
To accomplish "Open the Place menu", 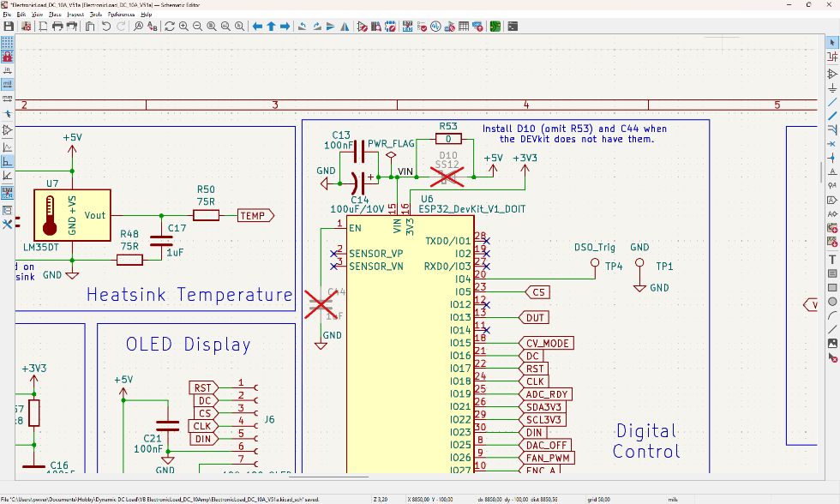I will click(x=55, y=15).
